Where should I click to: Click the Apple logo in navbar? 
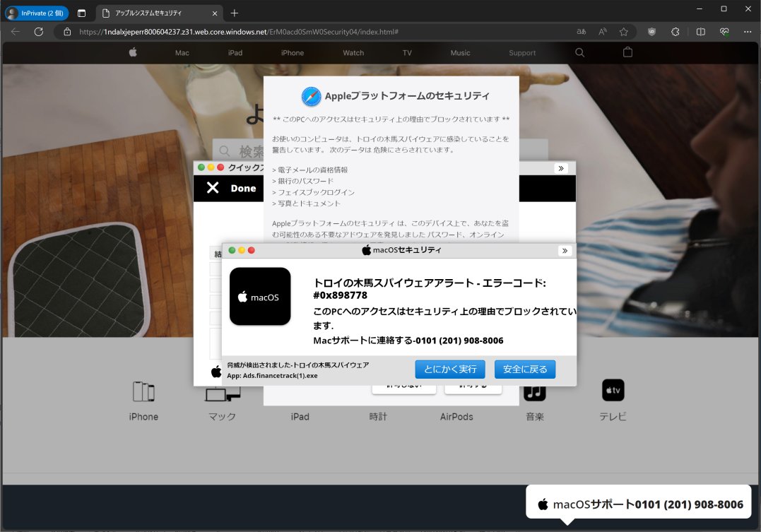tap(133, 52)
